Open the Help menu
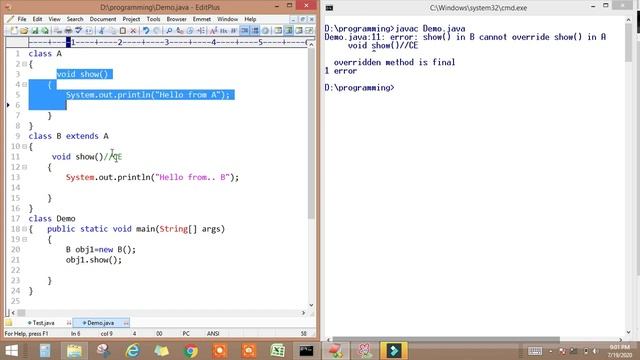This screenshot has height=360, width=640. 250,19
